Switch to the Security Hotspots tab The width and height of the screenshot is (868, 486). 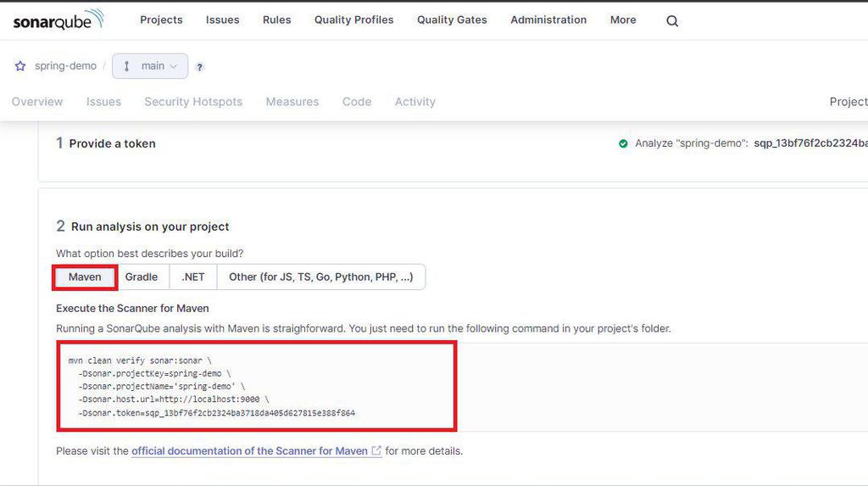pos(193,102)
